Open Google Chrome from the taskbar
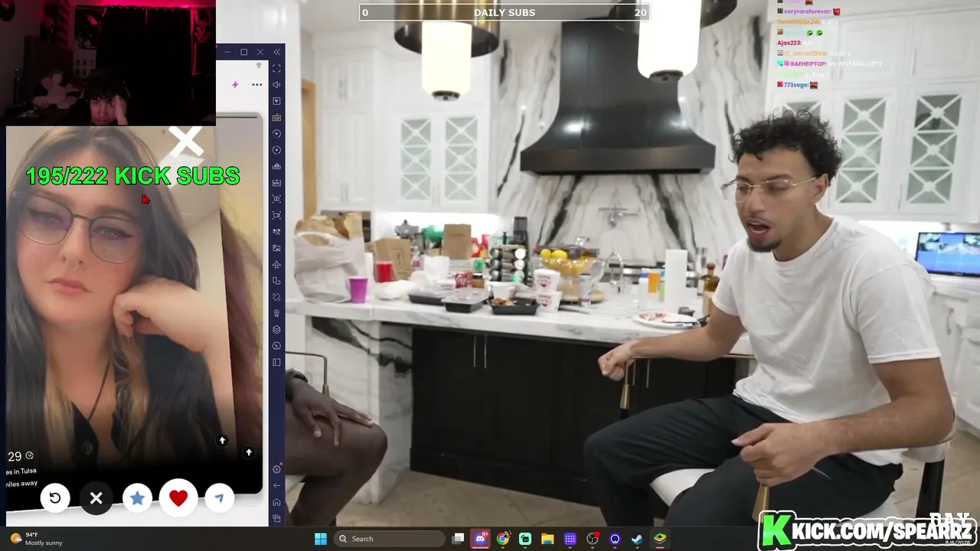Viewport: 980px width, 551px height. point(502,539)
